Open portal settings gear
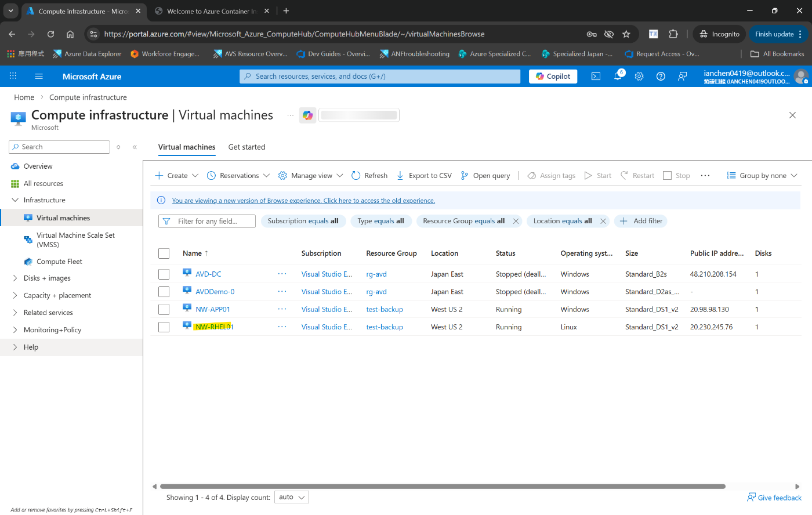 click(639, 76)
